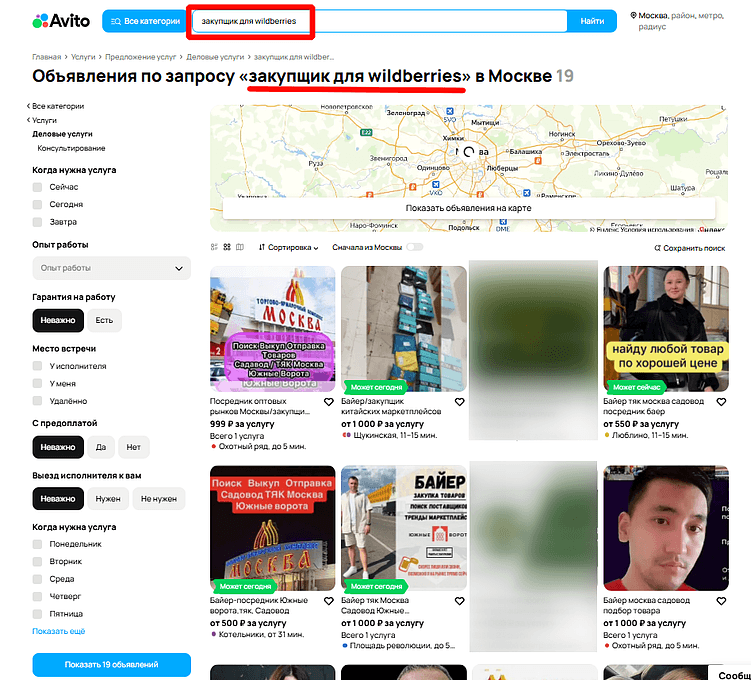Select Консультирование subcategory
This screenshot has height=680, width=751.
coord(71,148)
